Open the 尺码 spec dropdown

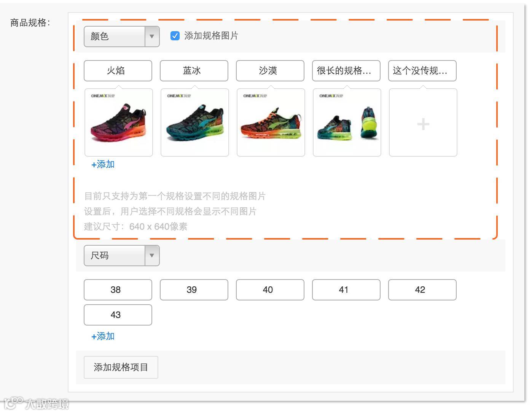coord(121,256)
